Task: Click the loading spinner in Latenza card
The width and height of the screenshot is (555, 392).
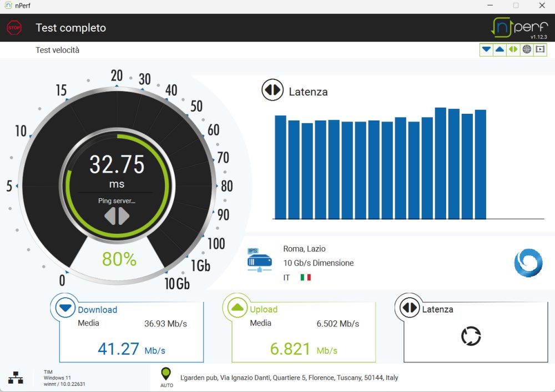Action: point(471,336)
